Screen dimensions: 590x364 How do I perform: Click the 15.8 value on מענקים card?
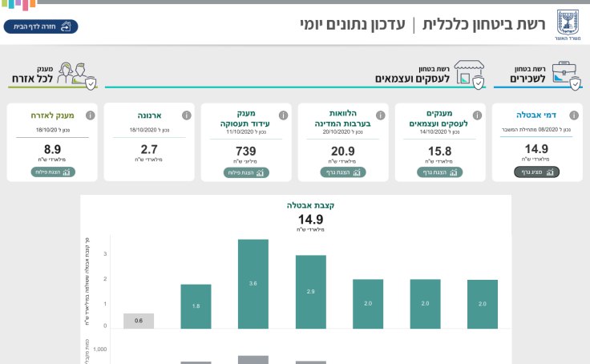pyautogui.click(x=439, y=152)
